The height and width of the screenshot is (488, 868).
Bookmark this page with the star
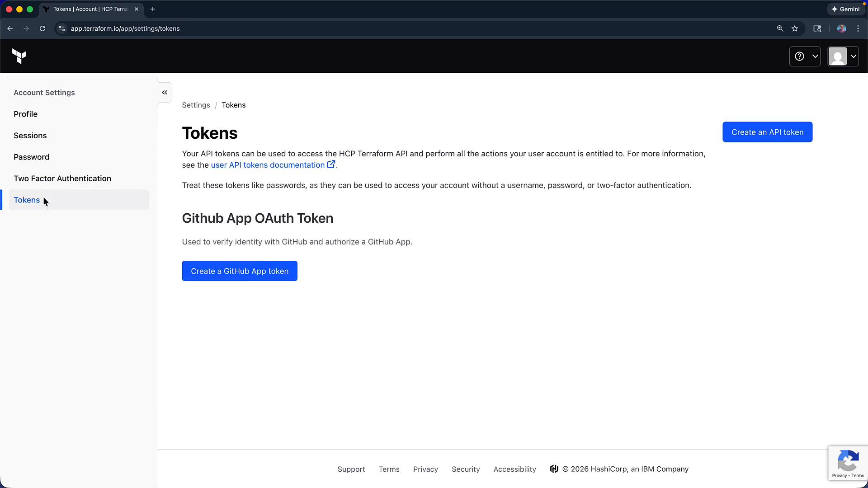(795, 28)
